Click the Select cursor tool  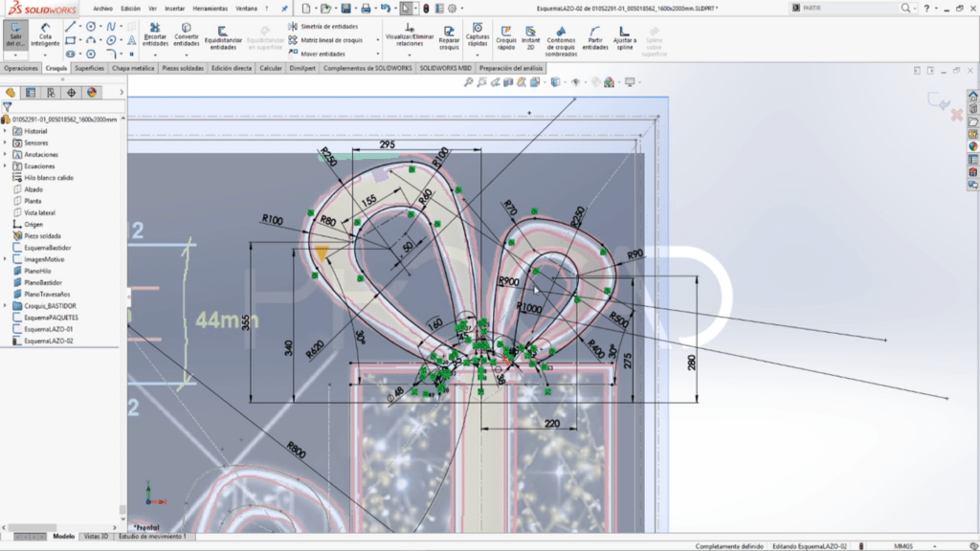[406, 8]
